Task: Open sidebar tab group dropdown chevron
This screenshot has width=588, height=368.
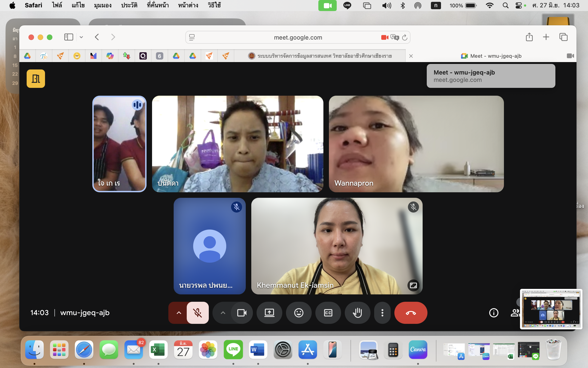Action: [81, 37]
